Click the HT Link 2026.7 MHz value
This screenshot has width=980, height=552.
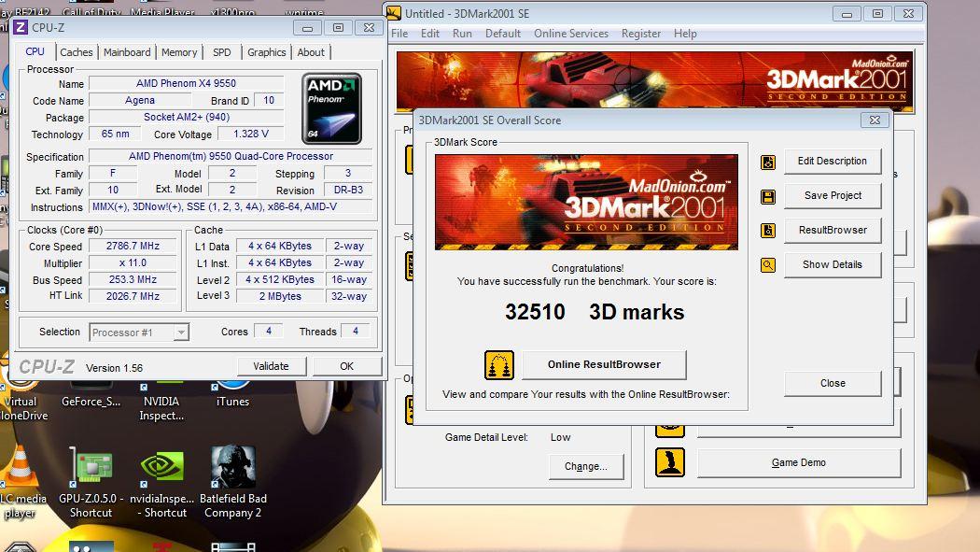[x=133, y=296]
